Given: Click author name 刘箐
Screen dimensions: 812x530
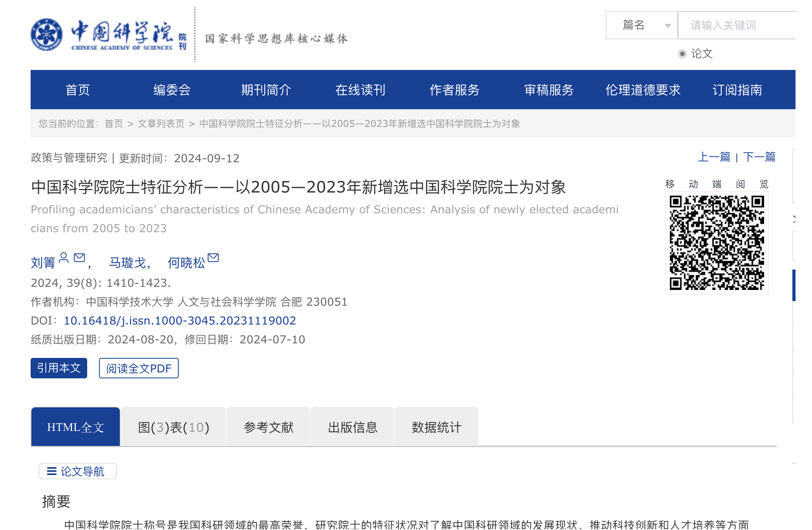Looking at the screenshot, I should click(43, 262).
